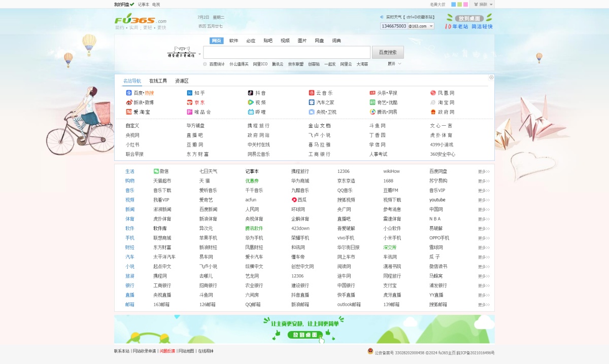The width and height of the screenshot is (609, 364).
Task: Open the wikiHow link
Action: pos(391,171)
